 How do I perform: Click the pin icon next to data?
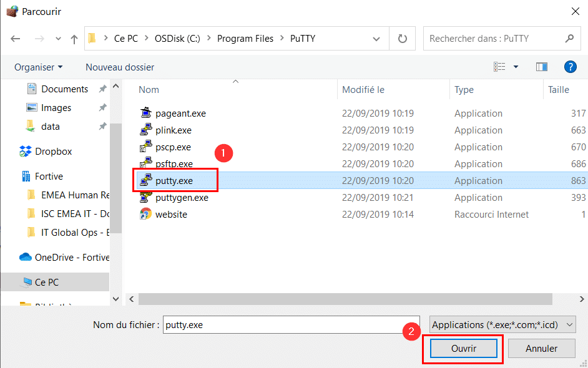click(x=102, y=126)
